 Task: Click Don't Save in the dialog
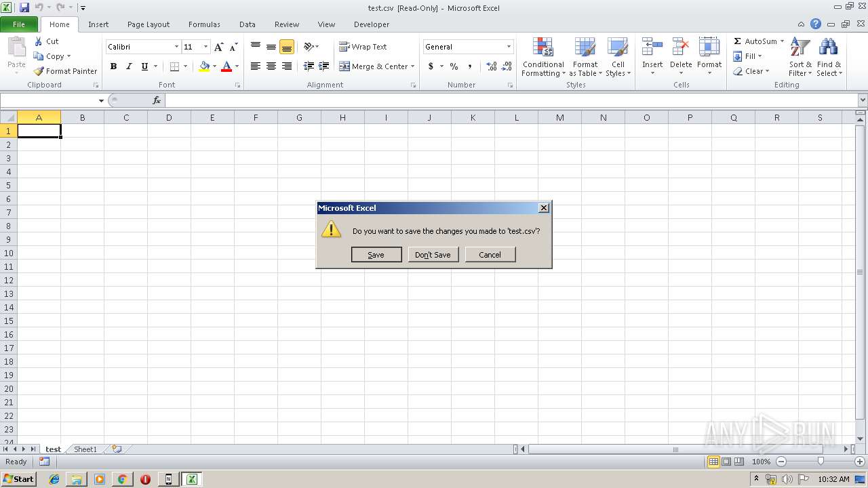click(x=433, y=255)
